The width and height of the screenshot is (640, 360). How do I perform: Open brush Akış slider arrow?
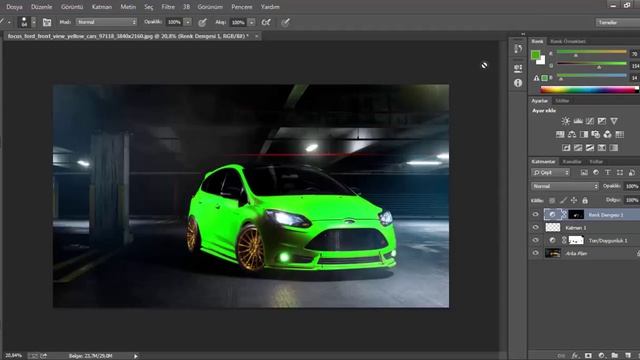click(x=251, y=22)
